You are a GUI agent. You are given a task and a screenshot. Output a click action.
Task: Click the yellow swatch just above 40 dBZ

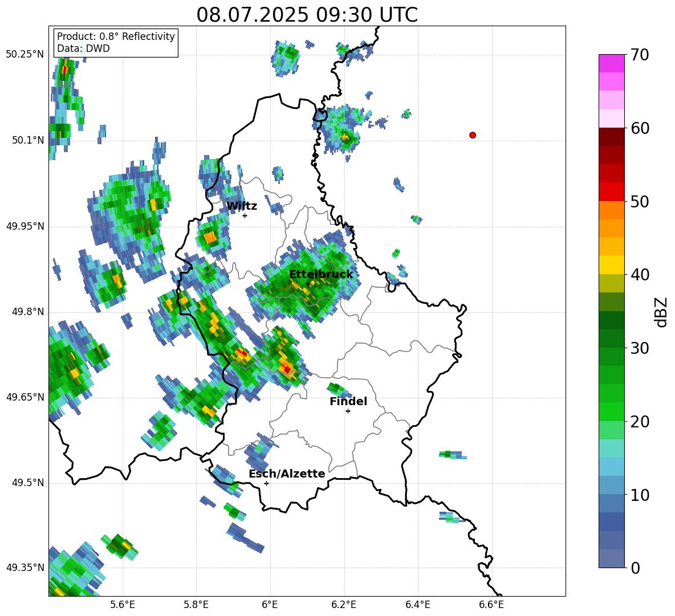coord(611,265)
